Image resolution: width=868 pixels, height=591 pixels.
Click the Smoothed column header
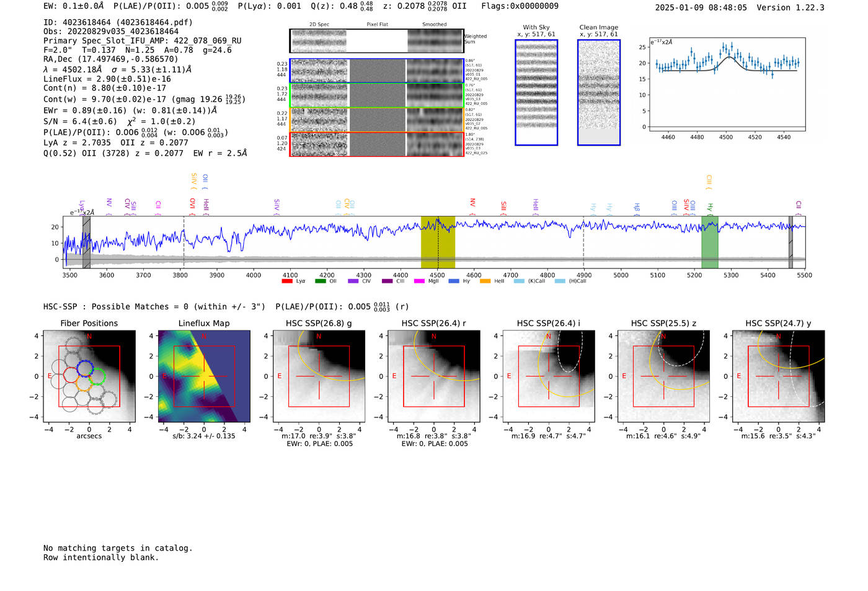click(435, 24)
